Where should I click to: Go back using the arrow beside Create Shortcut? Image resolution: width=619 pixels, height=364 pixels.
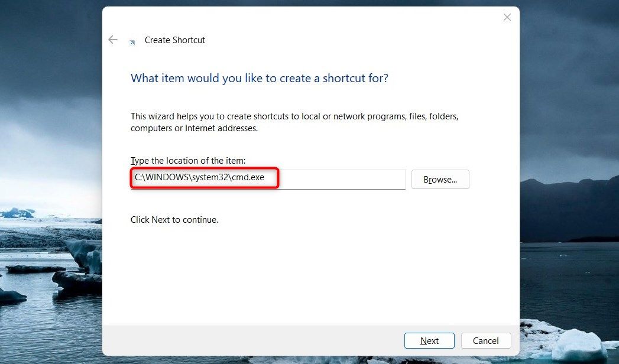pyautogui.click(x=113, y=40)
